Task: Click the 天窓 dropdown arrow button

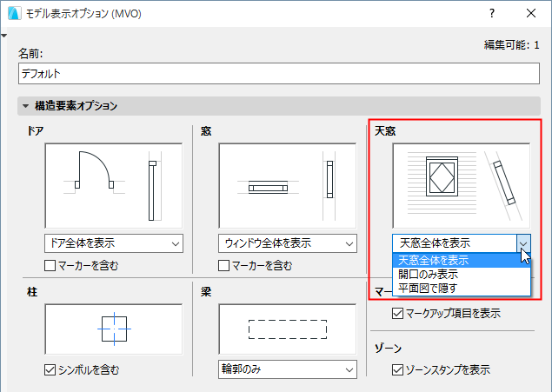Action: click(523, 243)
